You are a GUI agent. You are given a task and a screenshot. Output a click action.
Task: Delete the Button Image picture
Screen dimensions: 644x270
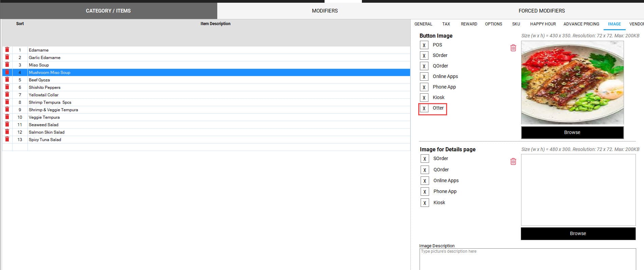point(513,48)
